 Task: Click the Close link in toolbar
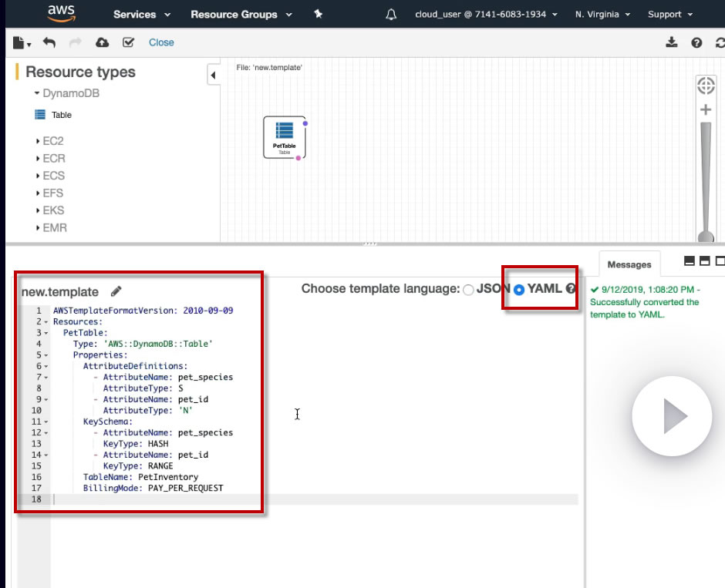pos(161,42)
